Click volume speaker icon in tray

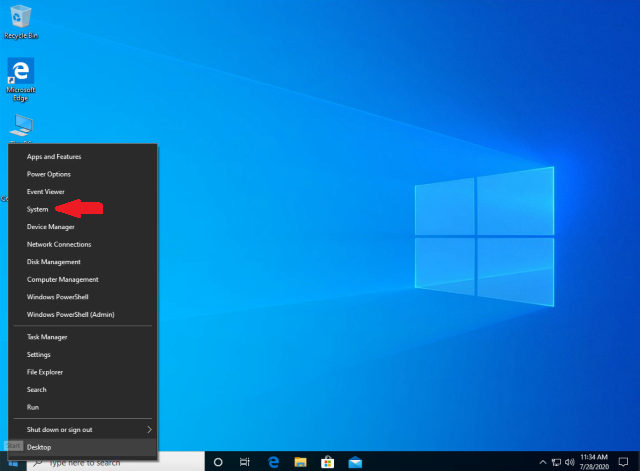[x=569, y=462]
